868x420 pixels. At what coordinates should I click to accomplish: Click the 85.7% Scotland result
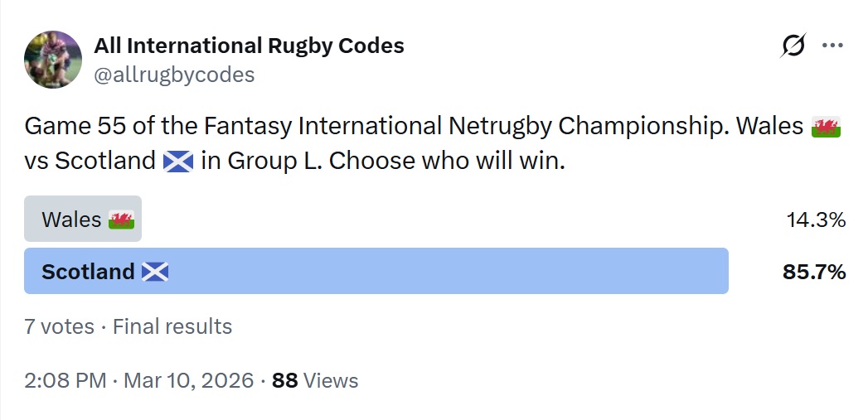[x=814, y=273]
